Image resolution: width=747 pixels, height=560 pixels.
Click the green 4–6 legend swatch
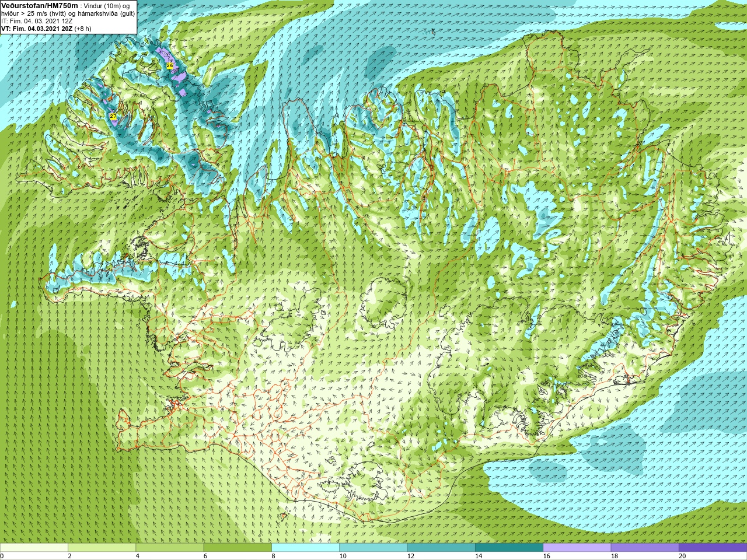point(169,548)
